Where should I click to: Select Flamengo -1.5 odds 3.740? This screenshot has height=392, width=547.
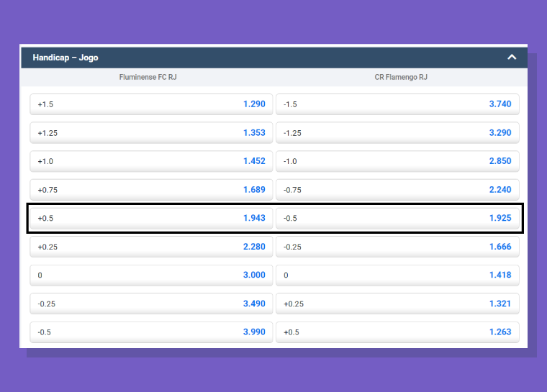tap(397, 104)
